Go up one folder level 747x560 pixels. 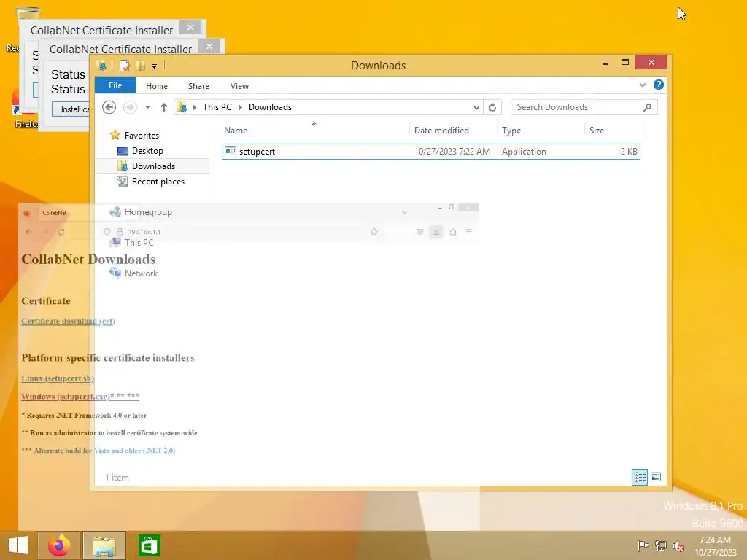click(164, 107)
